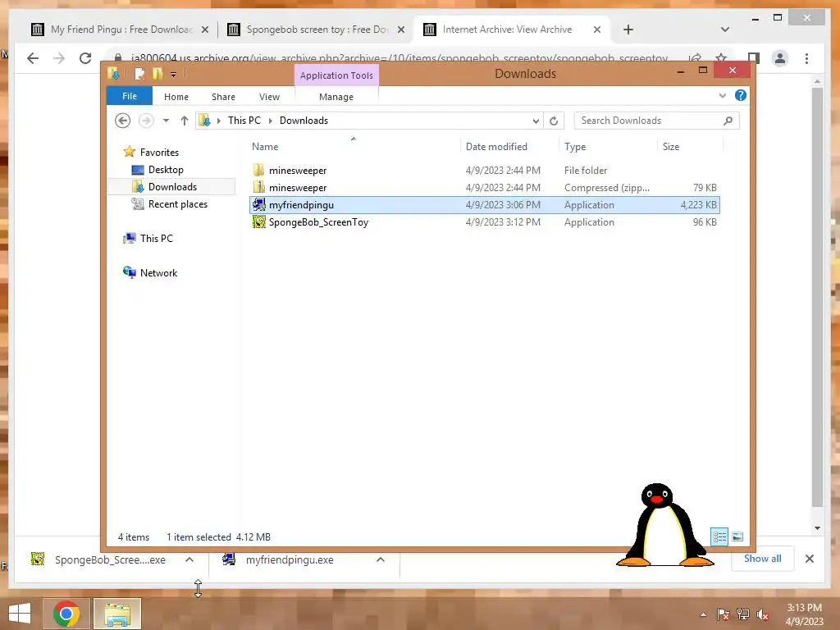Select Desktop in Favorites
840x630 pixels.
tap(166, 169)
